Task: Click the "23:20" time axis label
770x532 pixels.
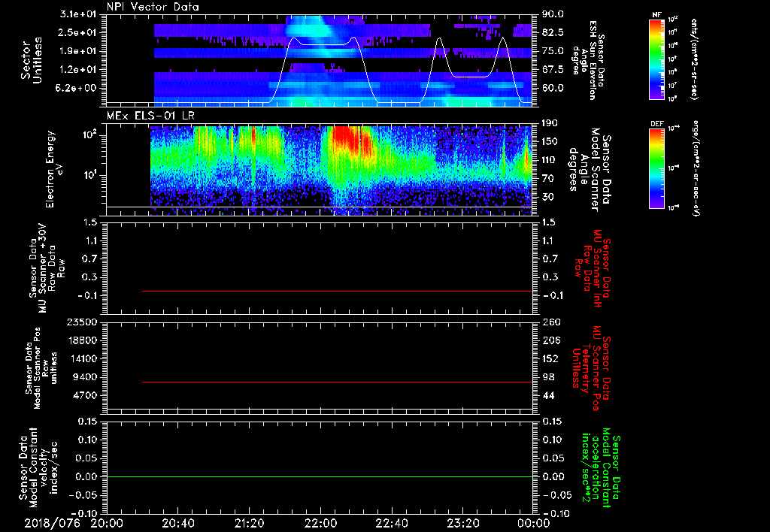Action: coord(462,523)
